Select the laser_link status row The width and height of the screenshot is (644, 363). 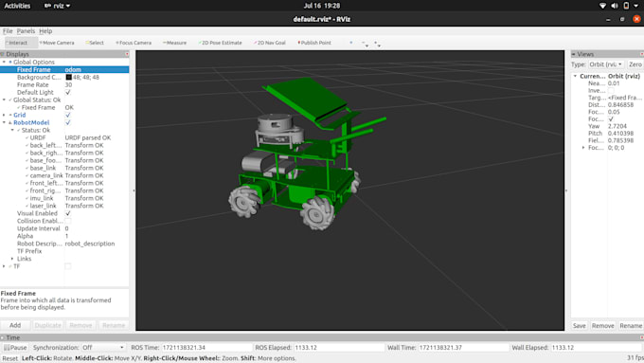(64, 206)
